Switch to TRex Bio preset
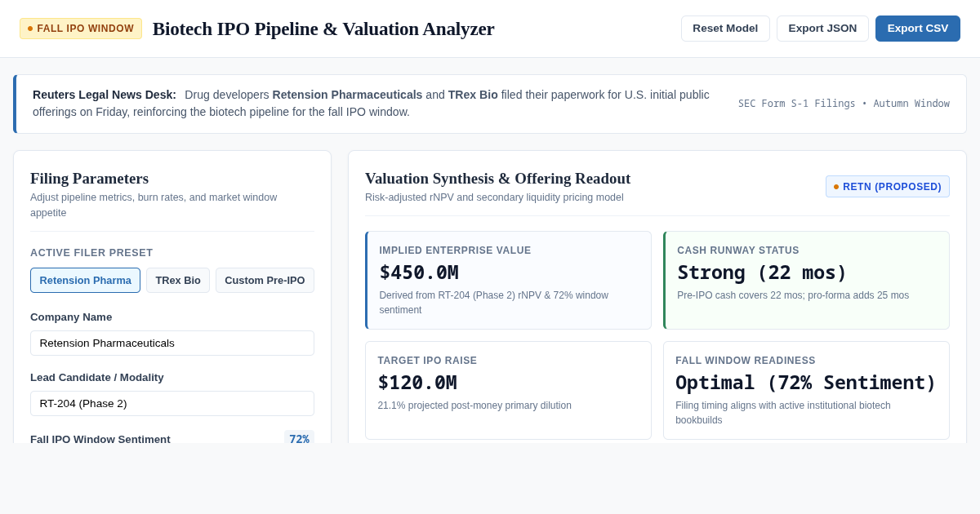980x514 pixels. [x=178, y=281]
